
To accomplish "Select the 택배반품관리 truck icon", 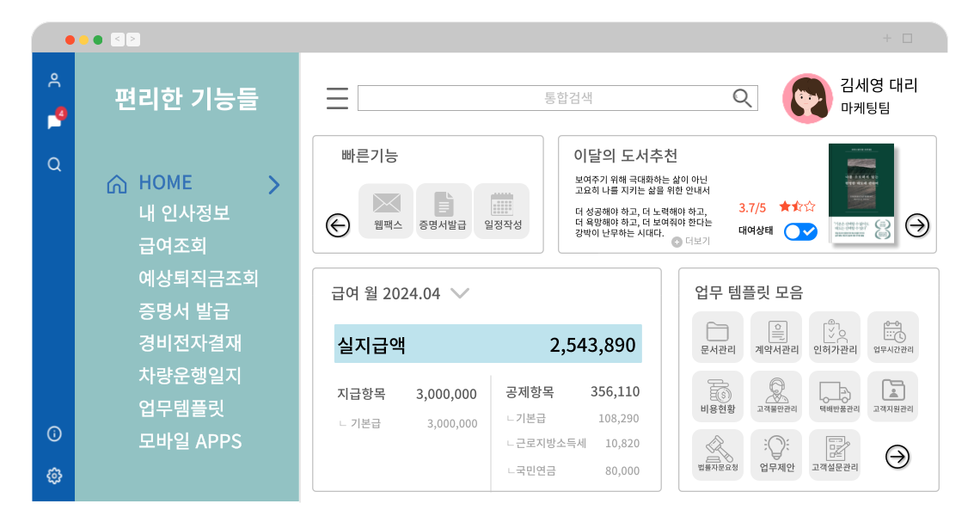I will pyautogui.click(x=834, y=396).
